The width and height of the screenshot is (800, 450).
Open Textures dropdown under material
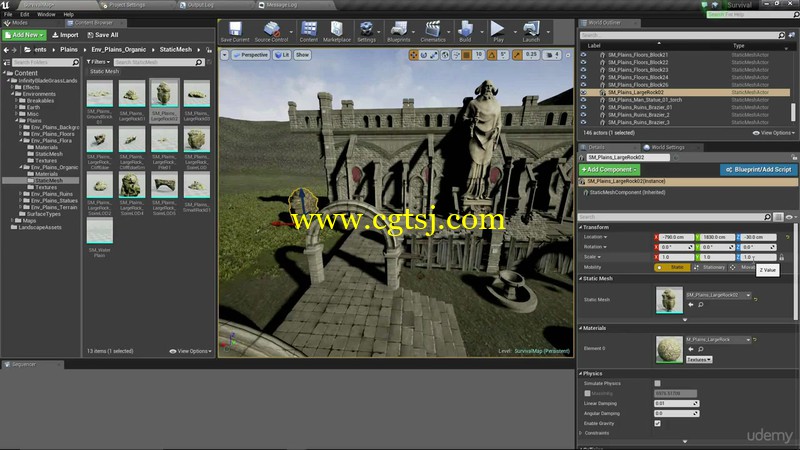pos(698,360)
